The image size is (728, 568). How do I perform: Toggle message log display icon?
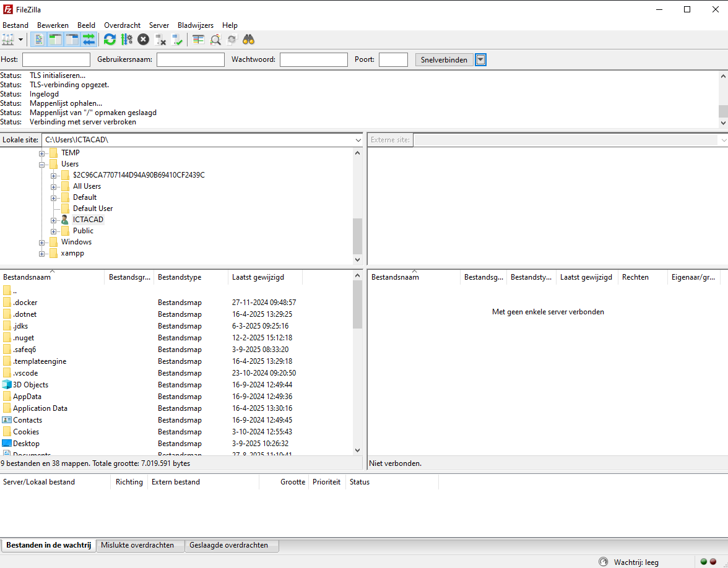pos(39,40)
